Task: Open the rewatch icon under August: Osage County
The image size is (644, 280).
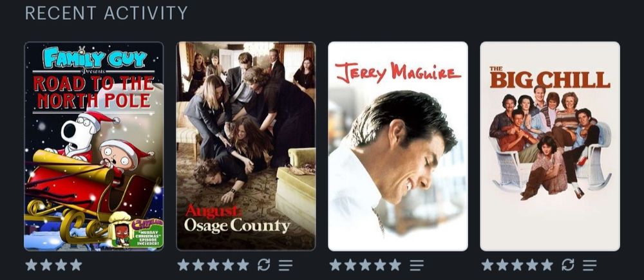Action: pyautogui.click(x=263, y=265)
